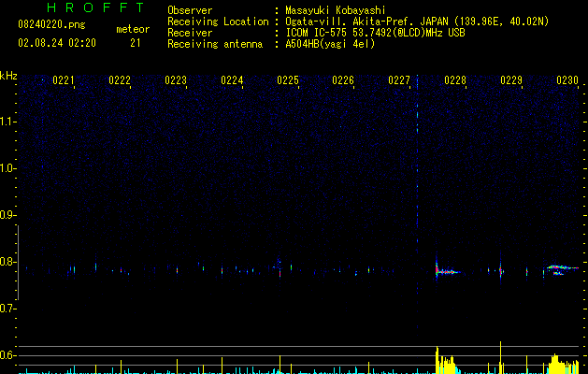Select the filename 08240220.png
Image resolution: width=588 pixels, height=374 pixels.
[x=51, y=25]
